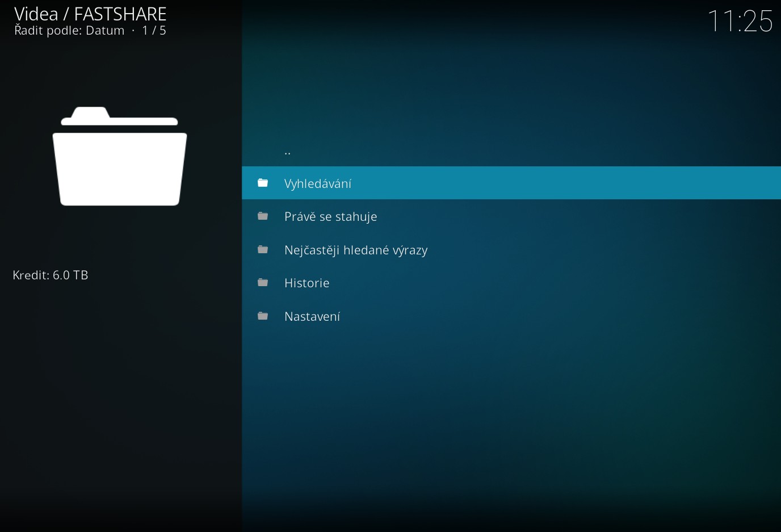Image resolution: width=781 pixels, height=532 pixels.
Task: Click folder icon beside Historie
Action: [263, 282]
